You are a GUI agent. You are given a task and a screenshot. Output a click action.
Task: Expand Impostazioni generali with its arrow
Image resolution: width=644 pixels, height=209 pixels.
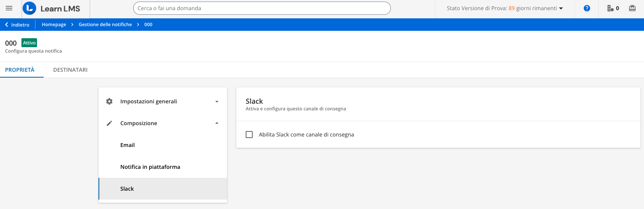coord(217,102)
